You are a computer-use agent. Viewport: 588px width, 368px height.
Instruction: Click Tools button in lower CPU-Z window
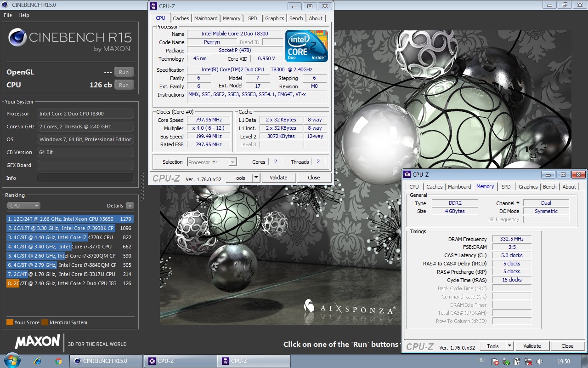point(493,346)
